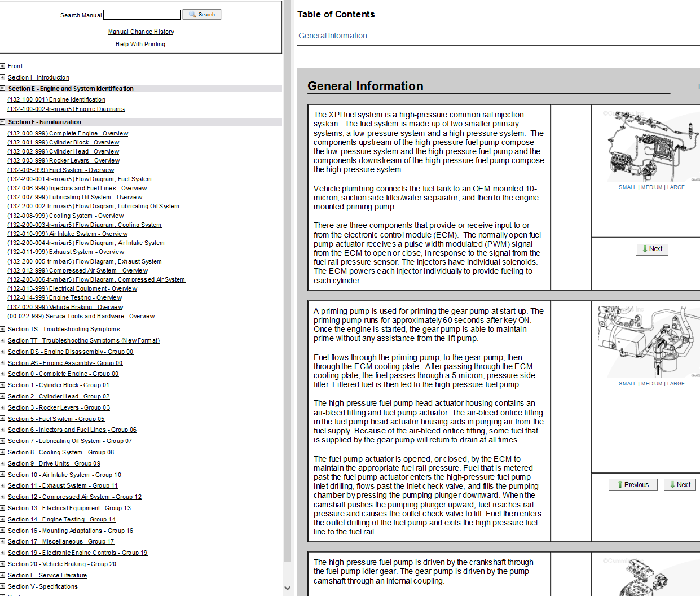Image resolution: width=700 pixels, height=596 pixels.
Task: Open (132-014-999) Engine Testing - Overview
Action: pos(64,298)
